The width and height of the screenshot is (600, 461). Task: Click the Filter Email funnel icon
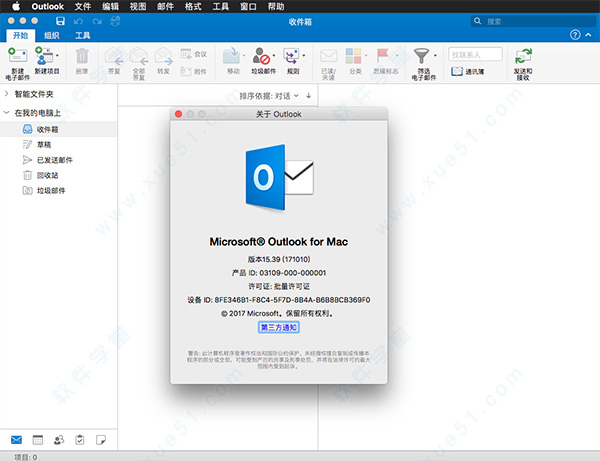click(x=421, y=56)
